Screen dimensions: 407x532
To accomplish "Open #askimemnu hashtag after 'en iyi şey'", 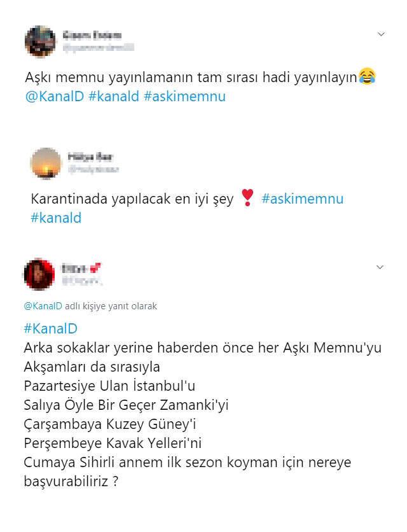I will 303,199.
